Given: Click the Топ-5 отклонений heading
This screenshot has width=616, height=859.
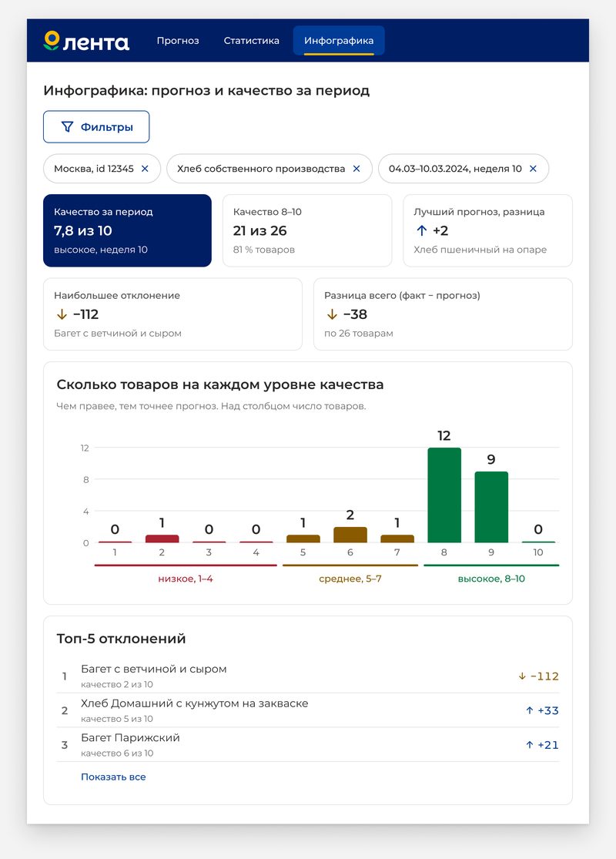Looking at the screenshot, I should pyautogui.click(x=121, y=639).
